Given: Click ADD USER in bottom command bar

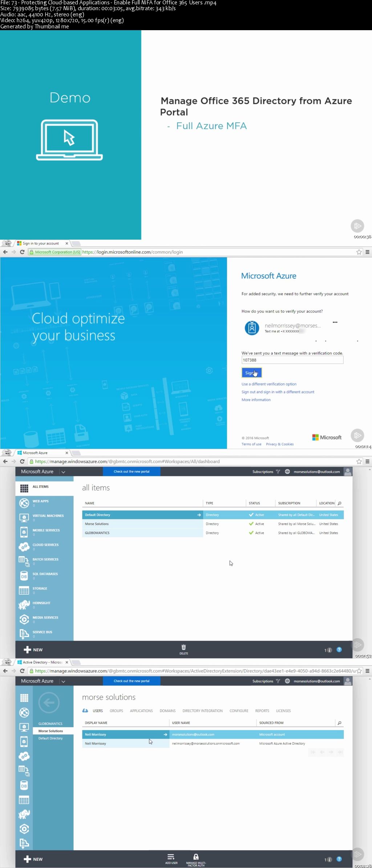Looking at the screenshot, I should (x=171, y=859).
